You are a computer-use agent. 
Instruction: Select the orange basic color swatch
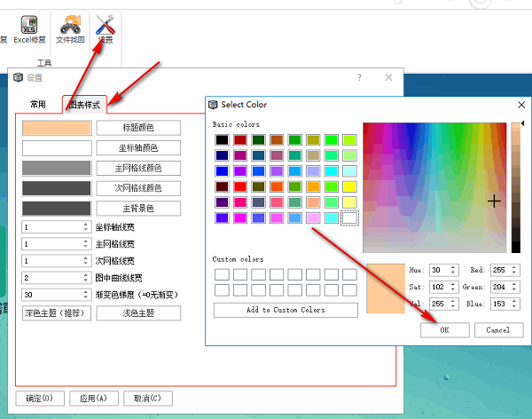[313, 186]
